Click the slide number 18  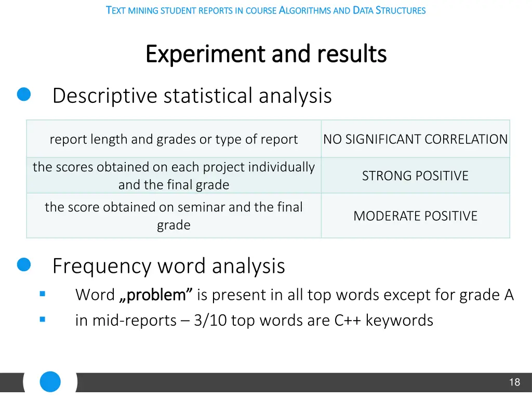[x=514, y=382]
